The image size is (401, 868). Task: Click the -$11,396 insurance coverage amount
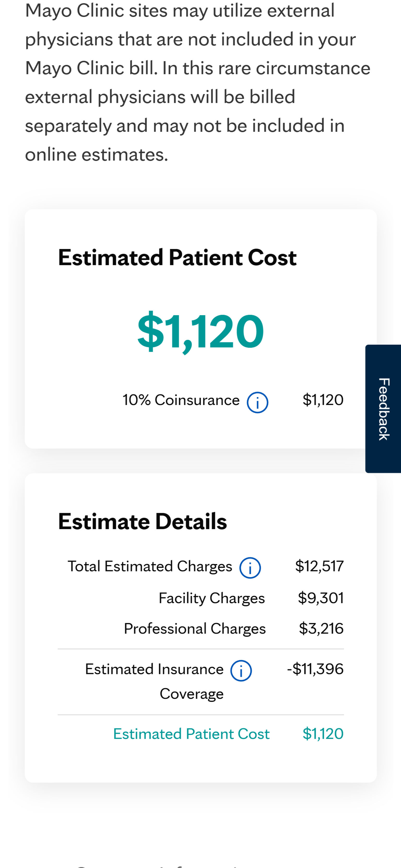(x=315, y=669)
